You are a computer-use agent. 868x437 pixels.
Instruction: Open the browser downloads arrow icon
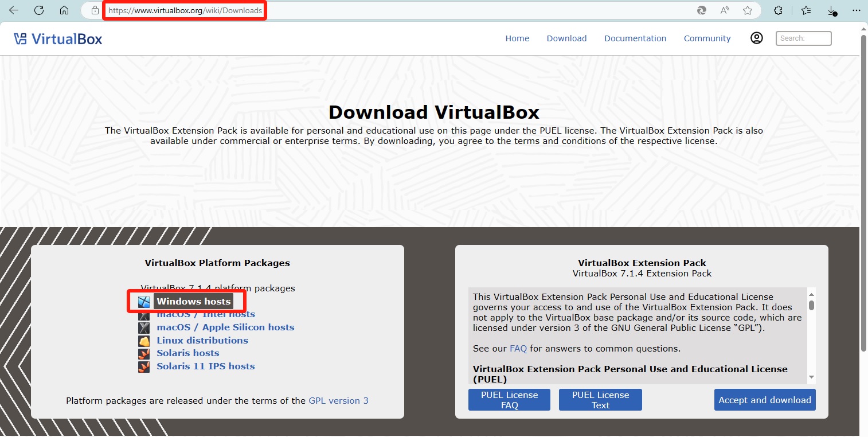click(831, 10)
